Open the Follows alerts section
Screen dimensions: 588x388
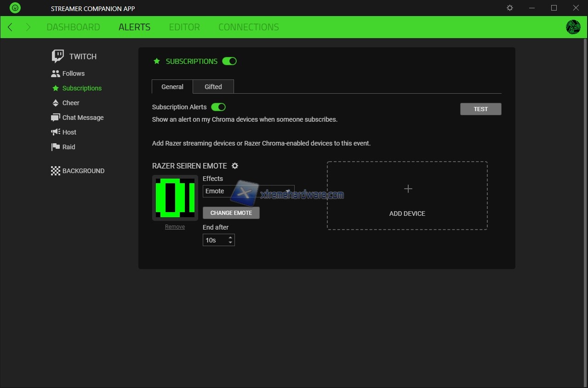point(73,73)
